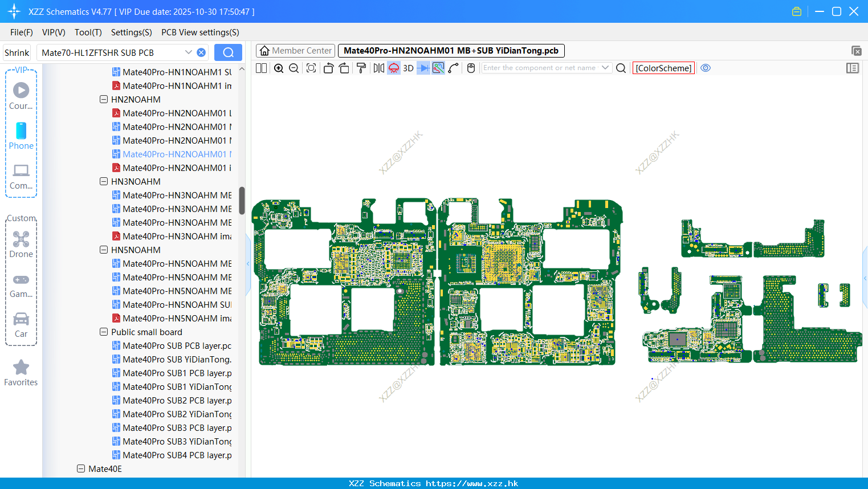Click the tree scrollbar up arrow
The image size is (868, 489).
(242, 69)
